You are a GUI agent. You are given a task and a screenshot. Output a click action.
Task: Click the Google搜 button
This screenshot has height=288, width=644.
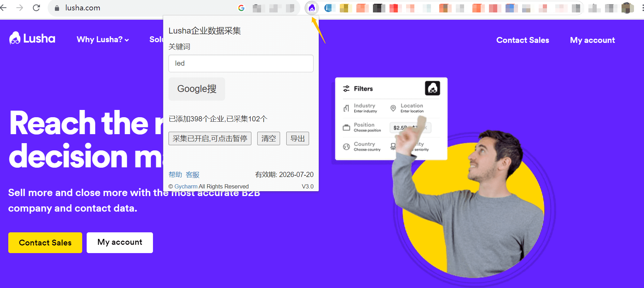197,89
